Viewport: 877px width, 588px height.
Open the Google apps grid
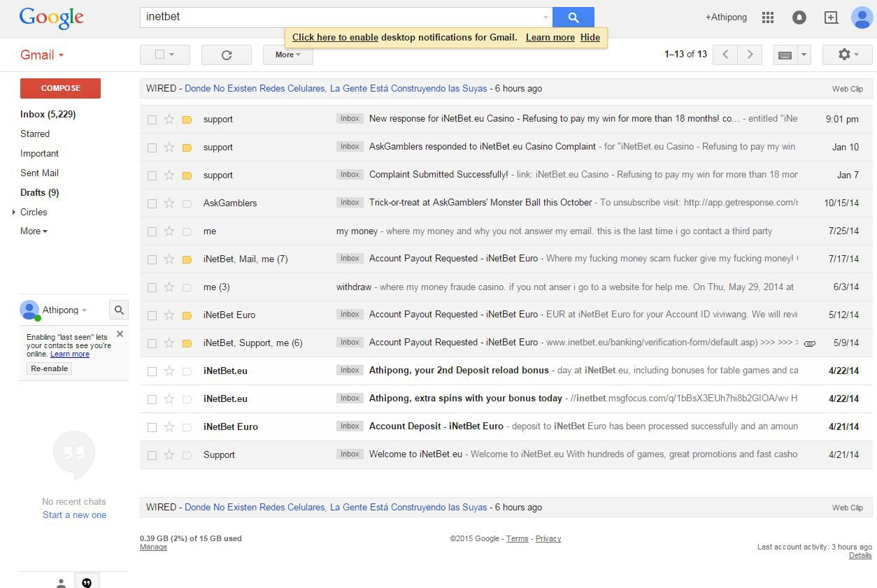click(x=768, y=17)
